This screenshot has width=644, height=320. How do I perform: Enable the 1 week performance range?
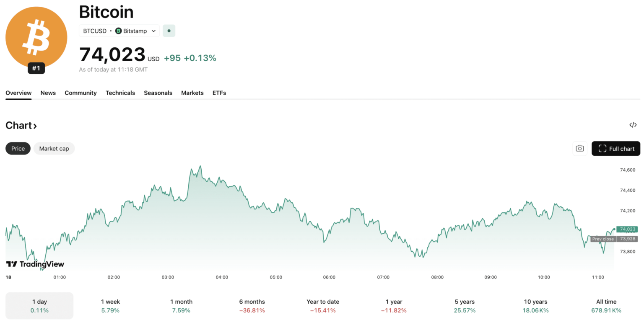[x=110, y=305]
